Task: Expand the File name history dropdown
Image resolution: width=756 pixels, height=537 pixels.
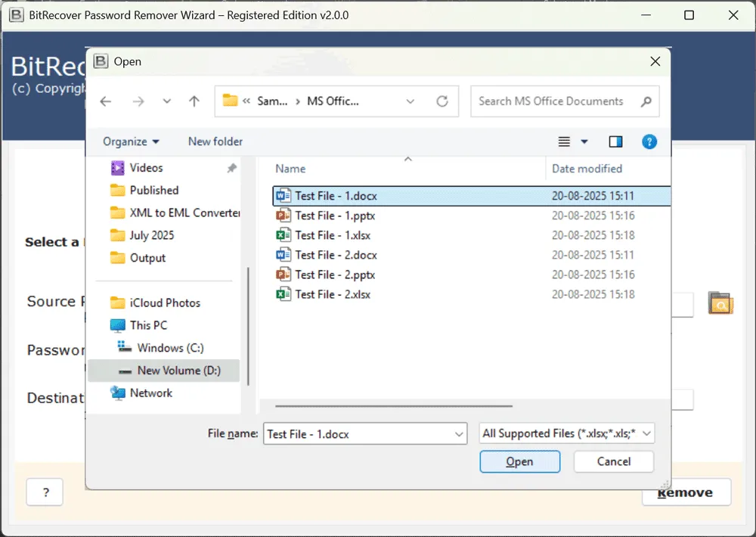Action: pos(459,434)
